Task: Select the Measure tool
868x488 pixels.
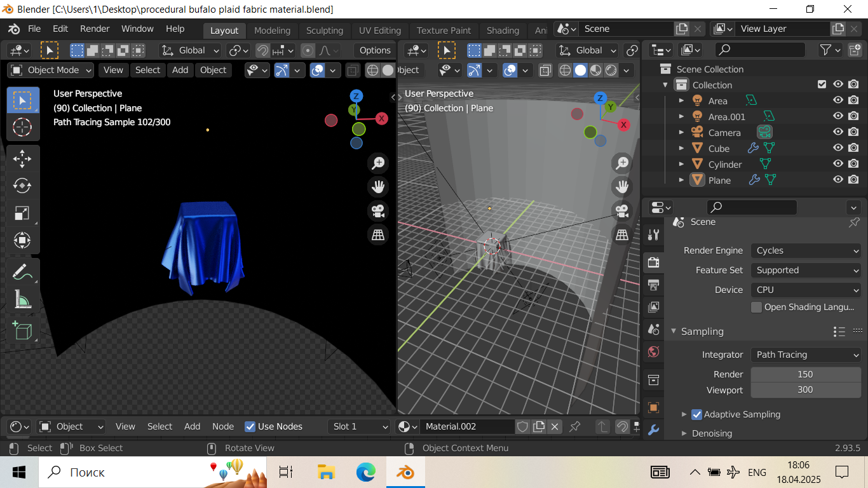Action: pyautogui.click(x=22, y=299)
